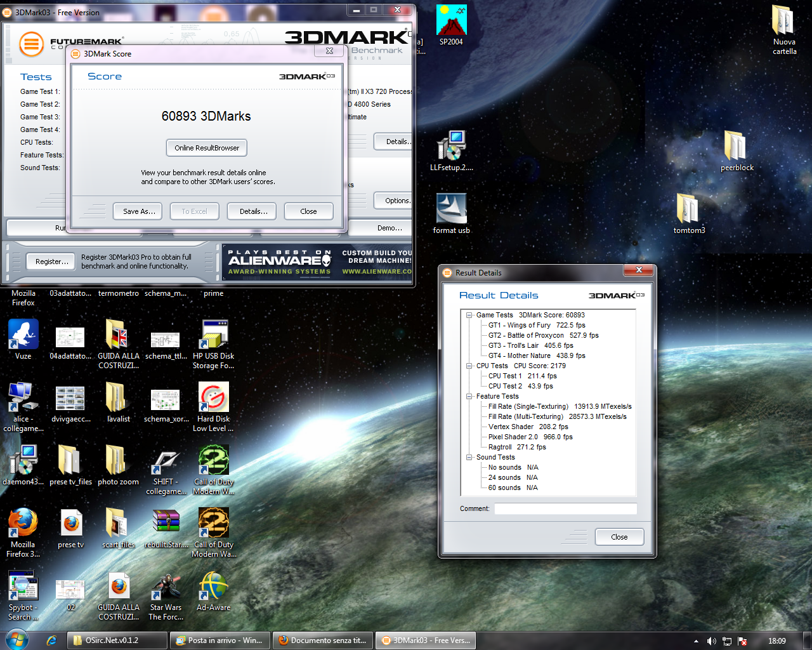The height and width of the screenshot is (650, 812).
Task: Open the daemon43 installer icon
Action: [x=23, y=465]
